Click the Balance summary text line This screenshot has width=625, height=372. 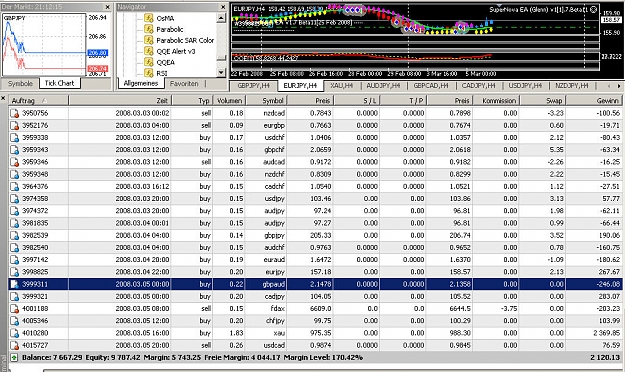click(x=192, y=358)
